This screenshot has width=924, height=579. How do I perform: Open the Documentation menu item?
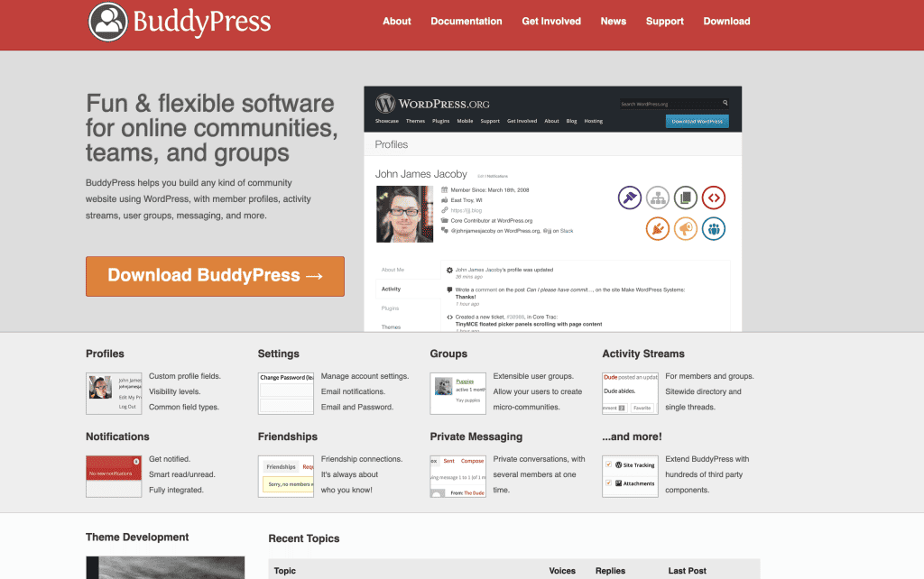466,21
